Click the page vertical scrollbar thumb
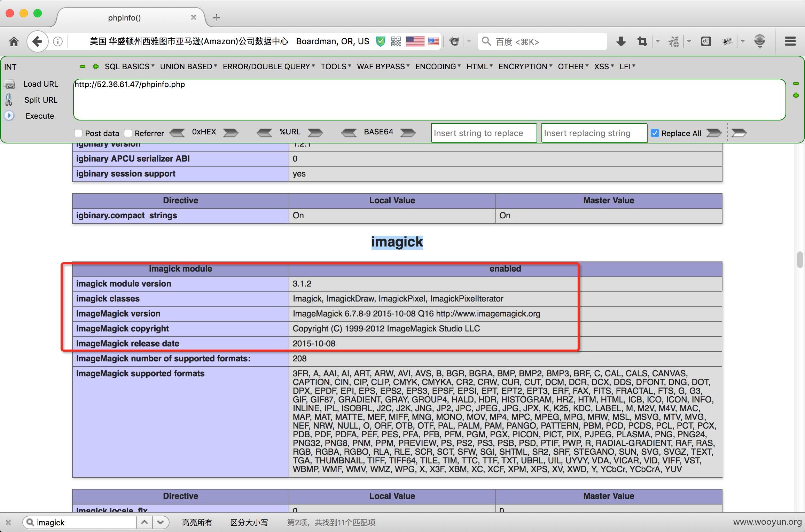Image resolution: width=805 pixels, height=532 pixels. point(800,260)
